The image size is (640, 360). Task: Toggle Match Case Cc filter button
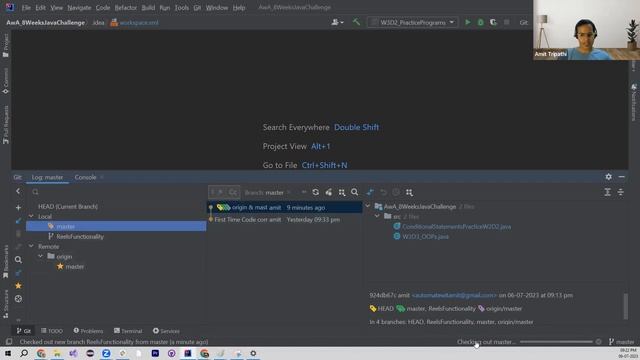233,192
